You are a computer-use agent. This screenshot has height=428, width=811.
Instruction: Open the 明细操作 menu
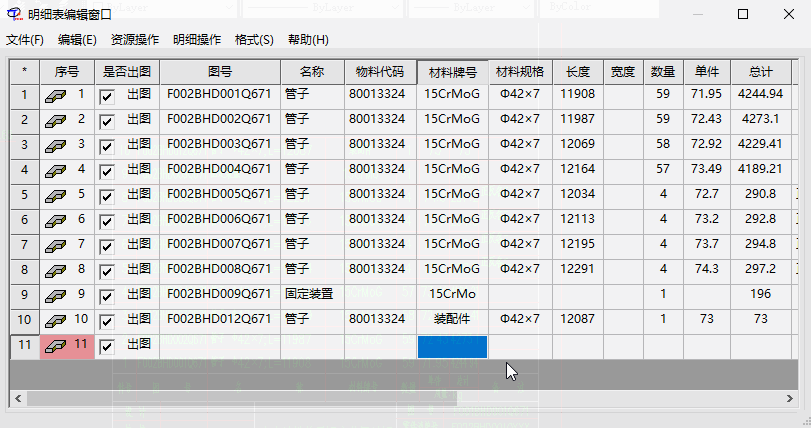tap(197, 40)
